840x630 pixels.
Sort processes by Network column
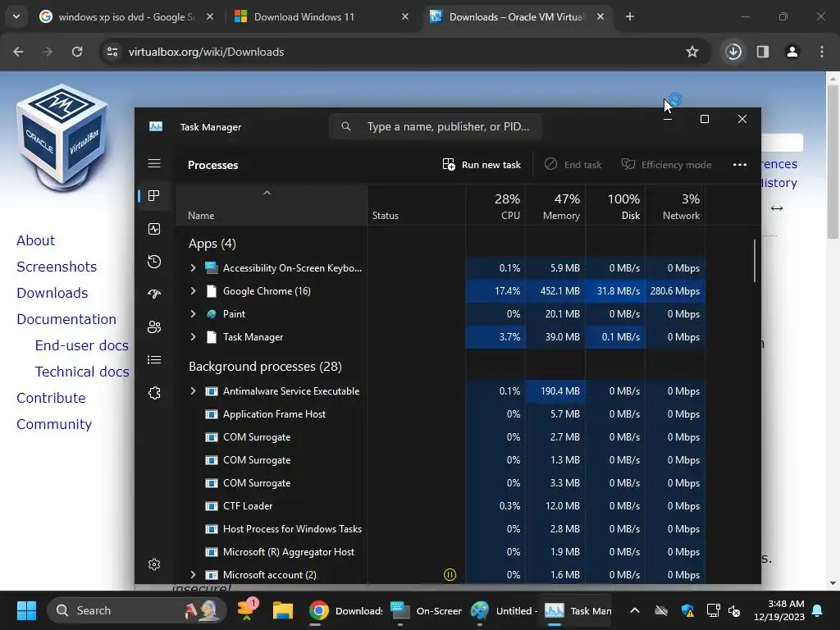(676, 206)
